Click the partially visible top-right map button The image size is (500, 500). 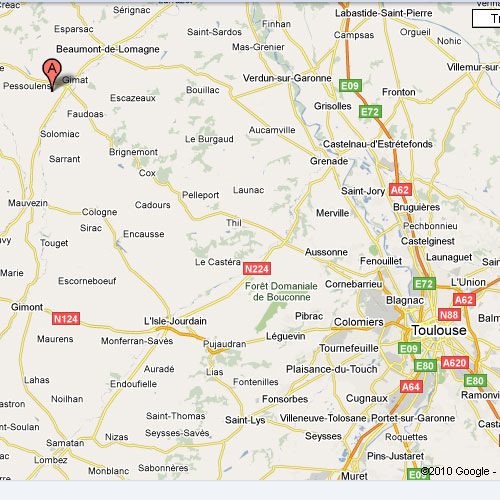486,19
